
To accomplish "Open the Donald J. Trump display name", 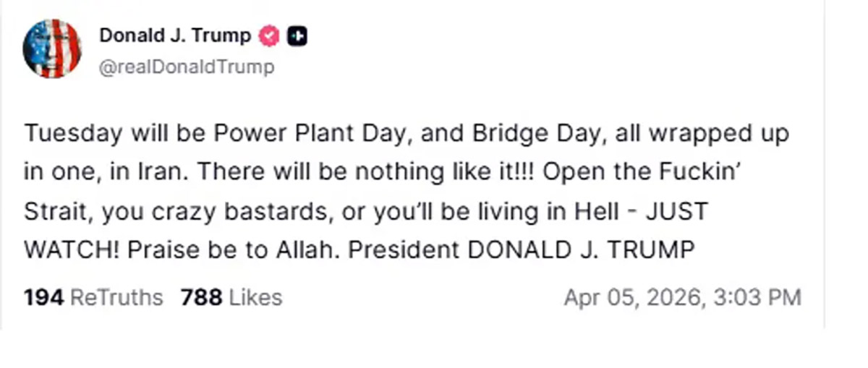I will pyautogui.click(x=175, y=35).
